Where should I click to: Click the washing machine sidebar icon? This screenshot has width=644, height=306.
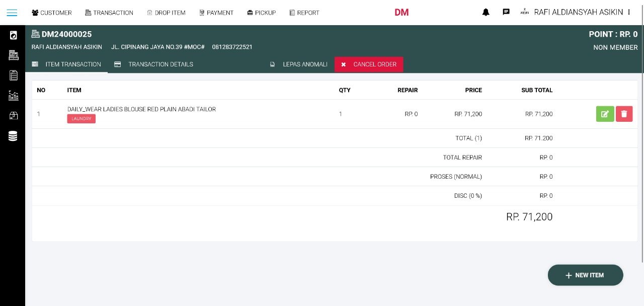click(13, 35)
